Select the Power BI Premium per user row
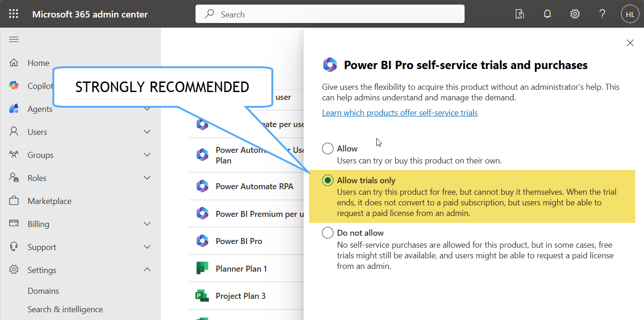Viewport: 644px width, 320px height. click(246, 214)
